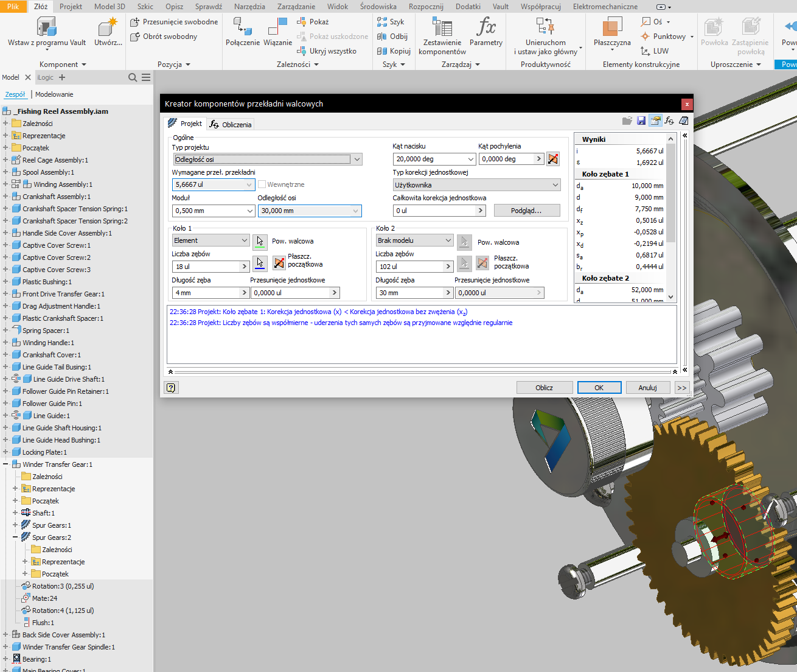Flip the helix angle direction icon
Image resolution: width=797 pixels, height=672 pixels.
(x=552, y=159)
